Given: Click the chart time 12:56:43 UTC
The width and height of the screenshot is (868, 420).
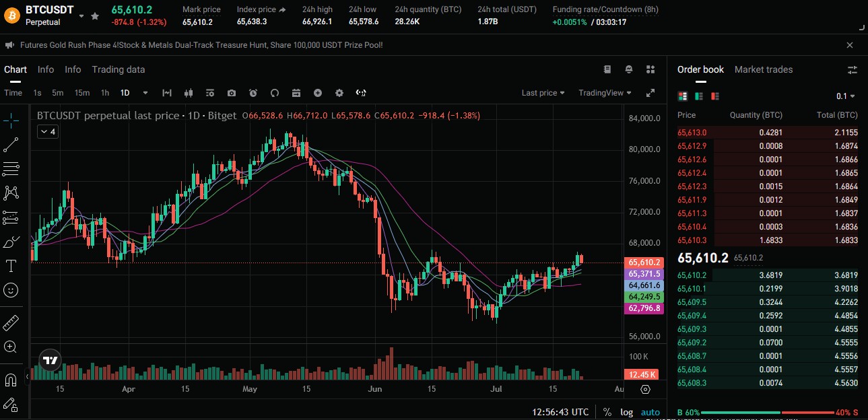Looking at the screenshot, I should tap(560, 412).
